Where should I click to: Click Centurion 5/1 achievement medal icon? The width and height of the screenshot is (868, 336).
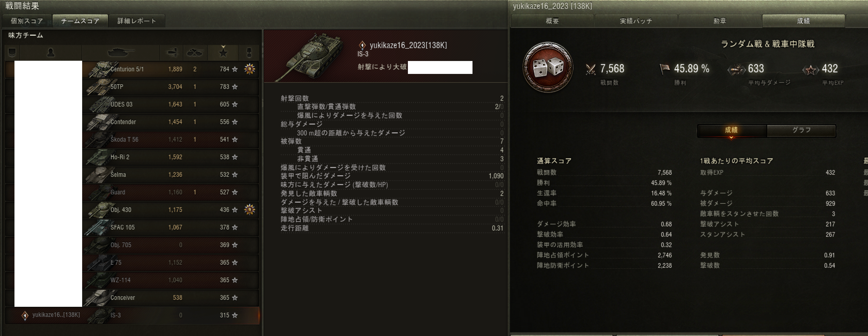point(249,69)
